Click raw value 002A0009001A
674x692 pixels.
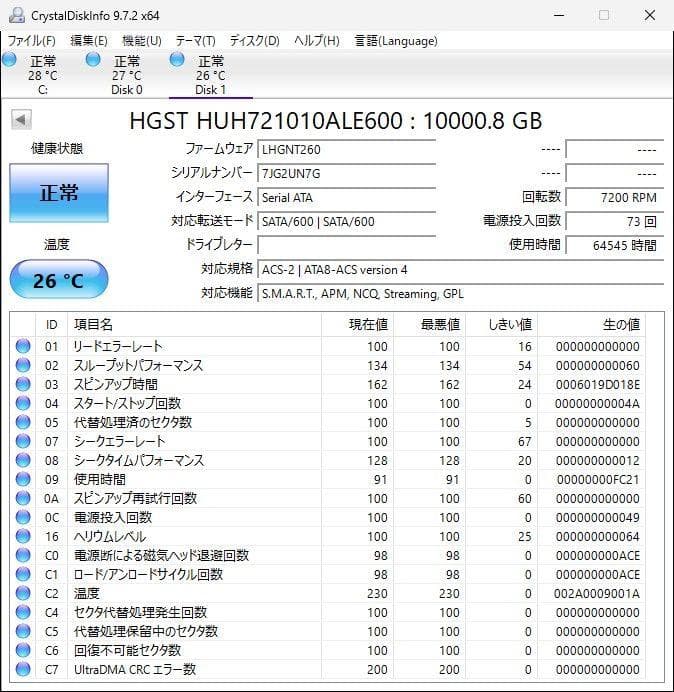click(597, 593)
